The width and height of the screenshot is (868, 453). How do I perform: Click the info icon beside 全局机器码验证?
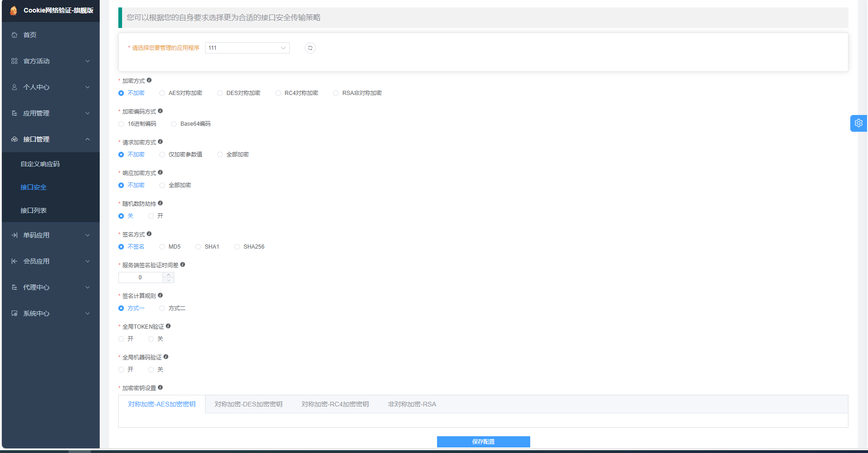166,357
